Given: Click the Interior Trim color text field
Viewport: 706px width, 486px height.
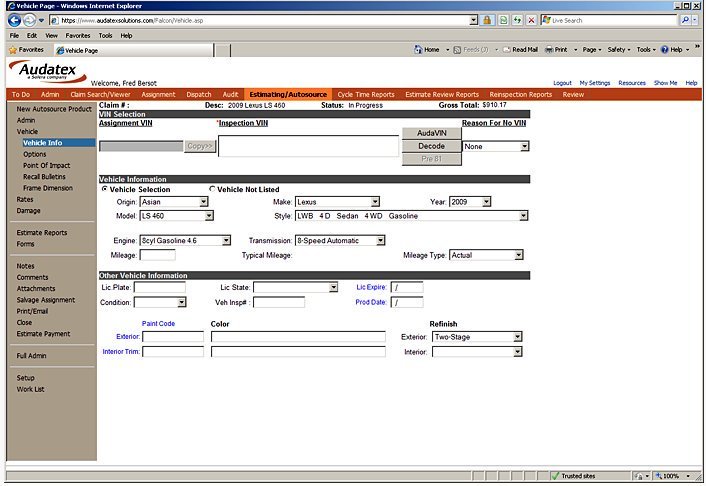Looking at the screenshot, I should click(298, 351).
